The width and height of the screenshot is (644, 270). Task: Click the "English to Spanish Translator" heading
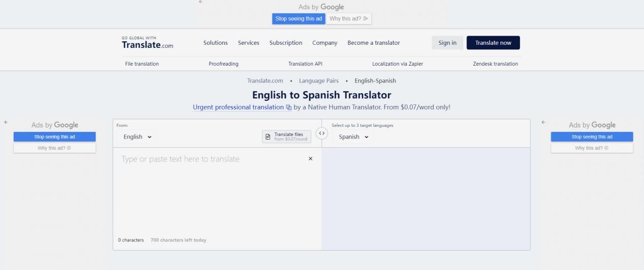coord(321,95)
